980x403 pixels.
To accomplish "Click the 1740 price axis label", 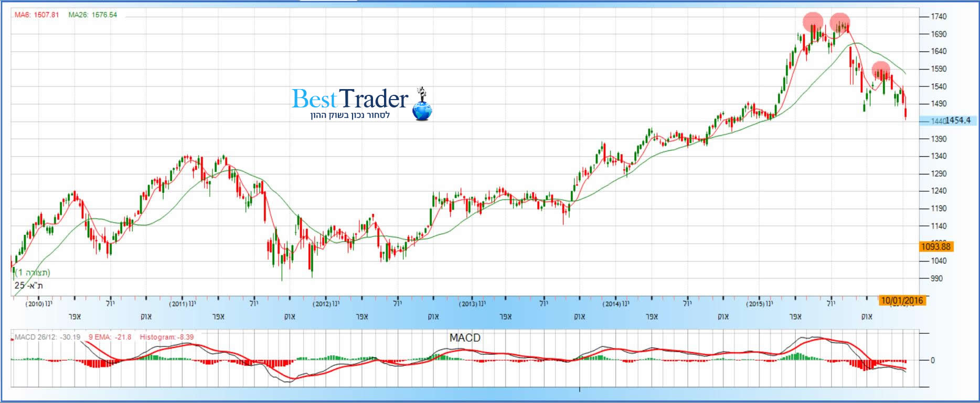I will (x=939, y=17).
